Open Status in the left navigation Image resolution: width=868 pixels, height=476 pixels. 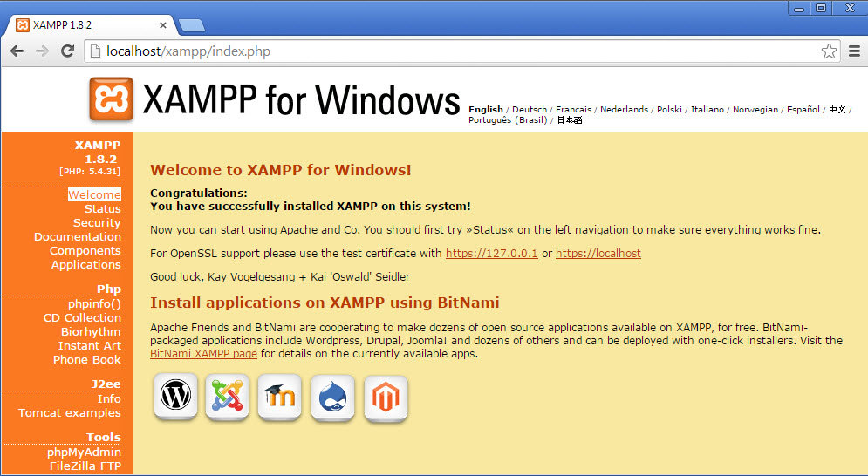coord(102,209)
